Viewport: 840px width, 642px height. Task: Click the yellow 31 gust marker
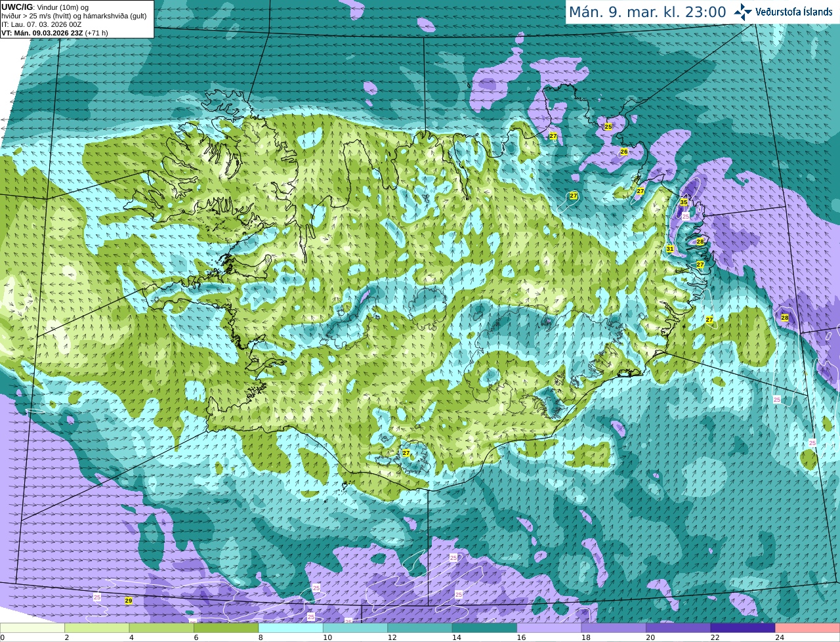tap(670, 249)
